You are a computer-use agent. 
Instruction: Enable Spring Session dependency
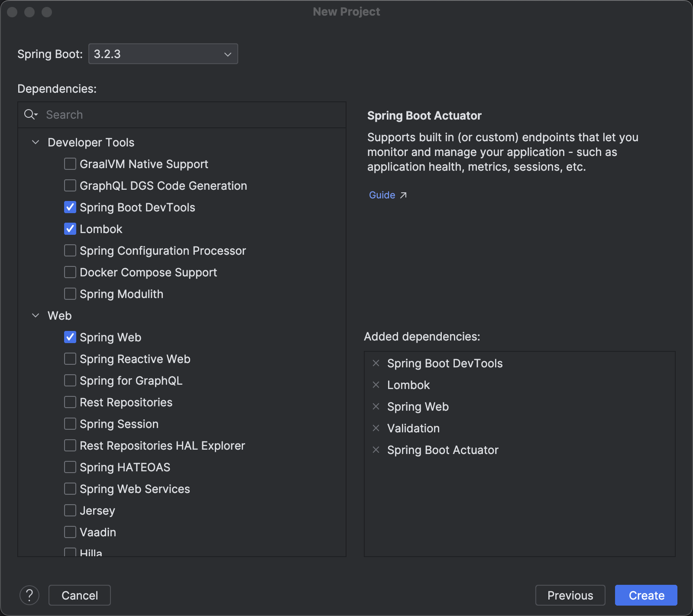(x=70, y=424)
